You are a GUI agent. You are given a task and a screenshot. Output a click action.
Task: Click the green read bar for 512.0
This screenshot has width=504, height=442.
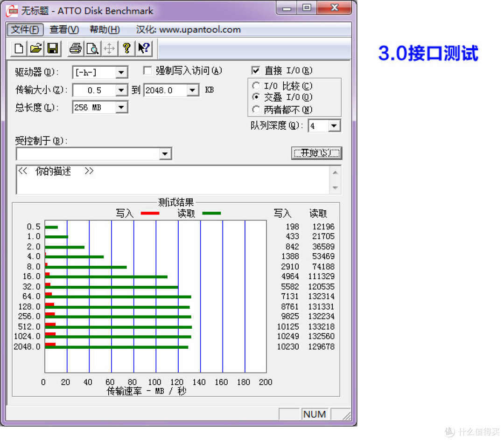[x=119, y=327]
